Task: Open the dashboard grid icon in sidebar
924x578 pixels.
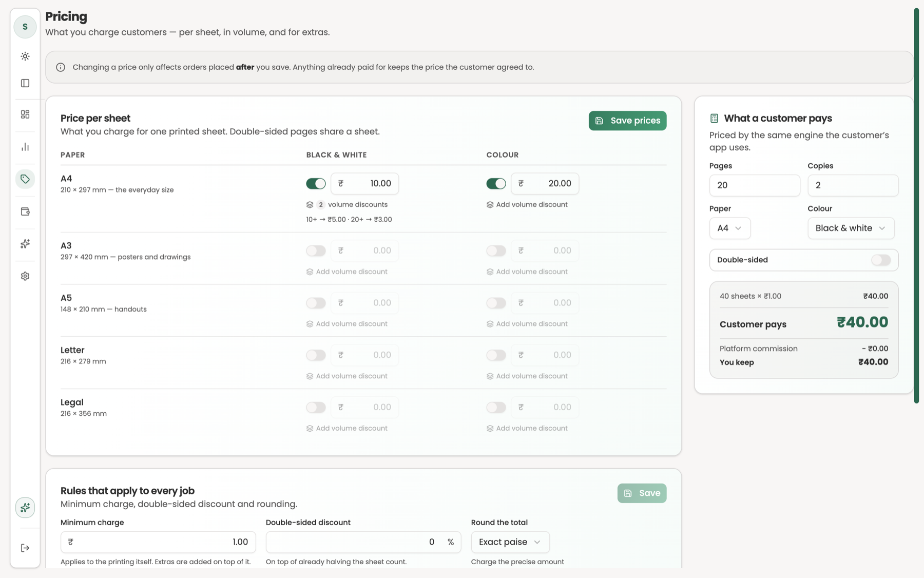Action: click(x=25, y=114)
